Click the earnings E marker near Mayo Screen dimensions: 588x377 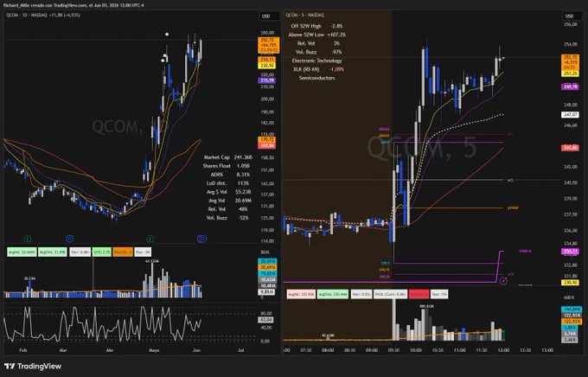point(150,238)
